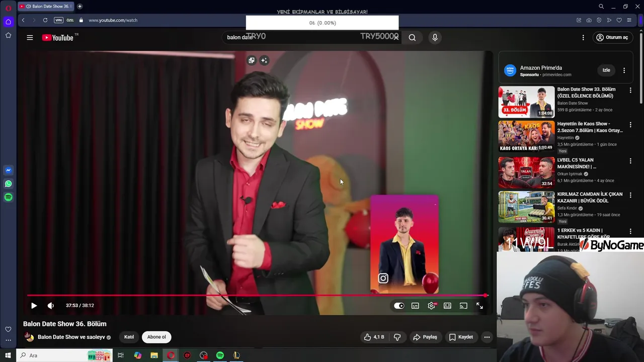Image resolution: width=644 pixels, height=362 pixels.
Task: Go back in Opera browser
Action: [x=23, y=20]
